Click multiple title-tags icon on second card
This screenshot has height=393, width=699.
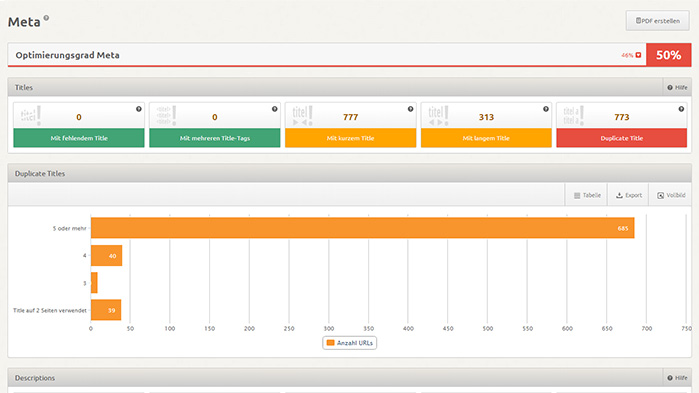pos(167,116)
